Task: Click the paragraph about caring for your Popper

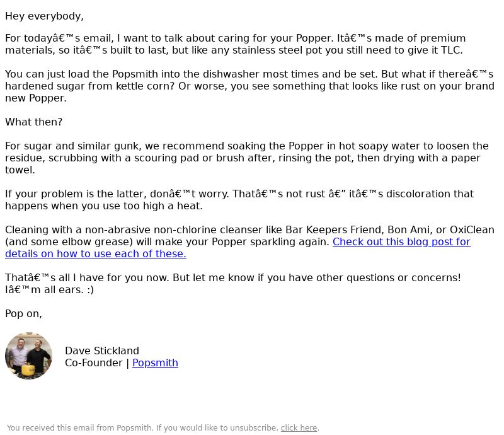Action: click(x=235, y=44)
